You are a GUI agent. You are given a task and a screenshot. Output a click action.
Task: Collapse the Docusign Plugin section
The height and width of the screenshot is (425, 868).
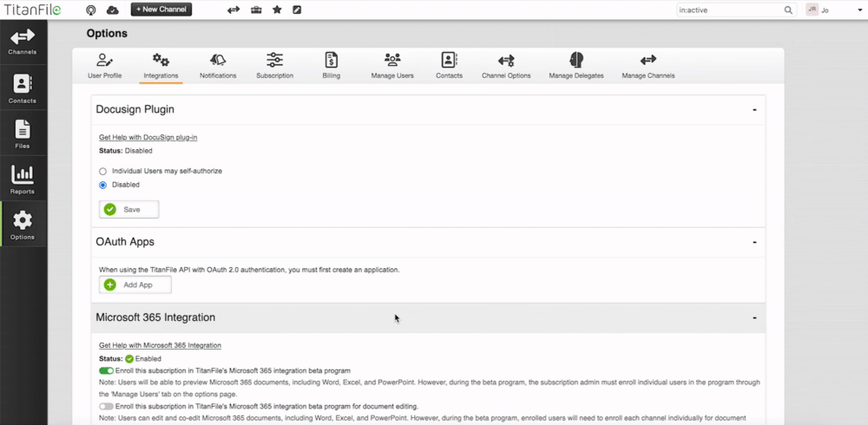tap(754, 109)
